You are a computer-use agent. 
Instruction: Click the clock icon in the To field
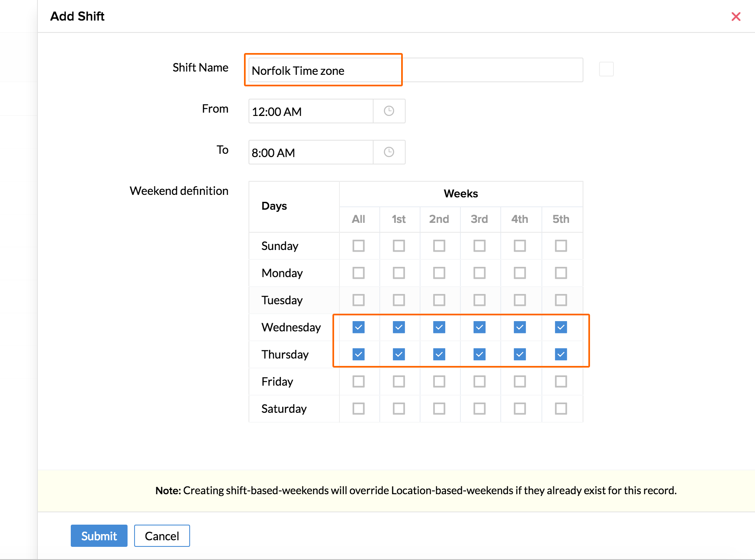pos(389,152)
